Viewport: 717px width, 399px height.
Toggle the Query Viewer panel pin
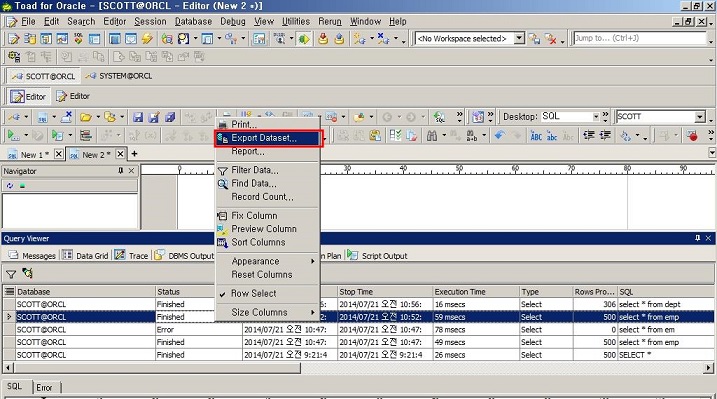697,238
